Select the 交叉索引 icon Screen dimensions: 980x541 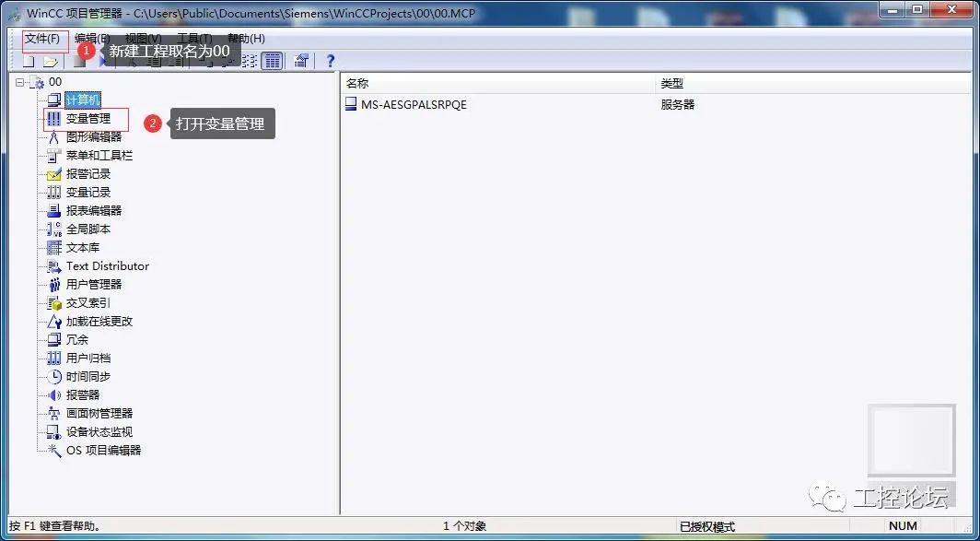click(x=55, y=303)
